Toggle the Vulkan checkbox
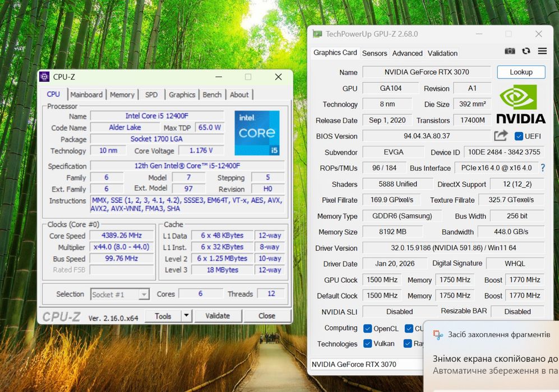Screen dimensions: 559x392 [367, 344]
